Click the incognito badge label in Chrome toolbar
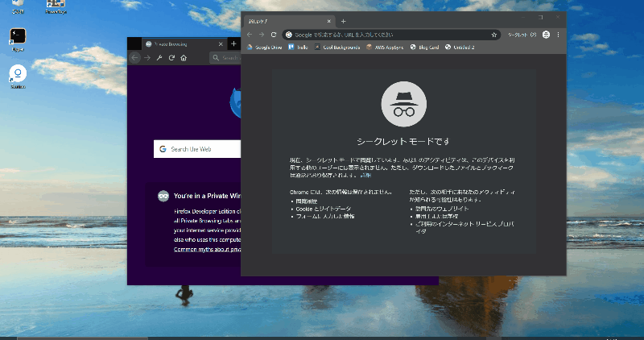 [522, 35]
